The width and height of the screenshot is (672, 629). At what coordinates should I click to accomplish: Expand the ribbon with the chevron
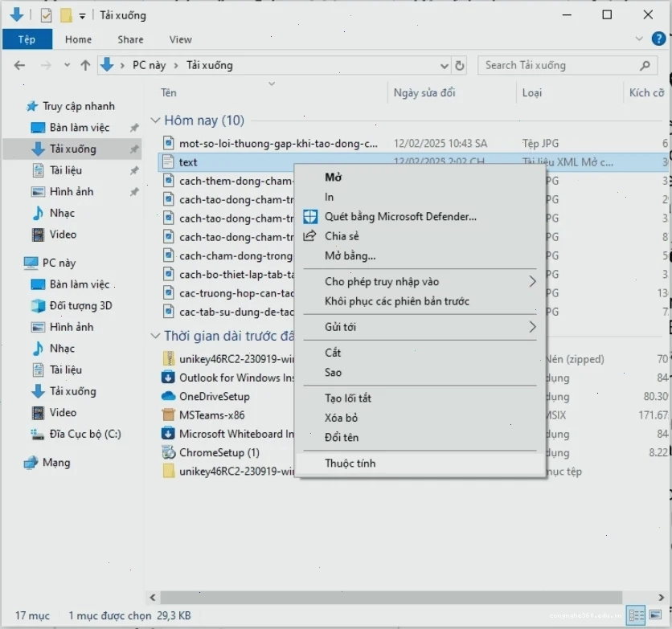tap(639, 39)
